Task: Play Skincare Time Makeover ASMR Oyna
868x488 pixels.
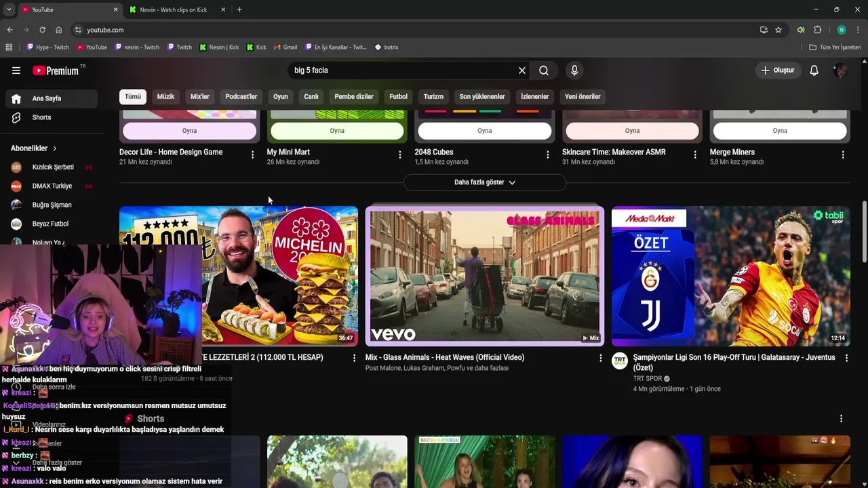Action: point(632,131)
